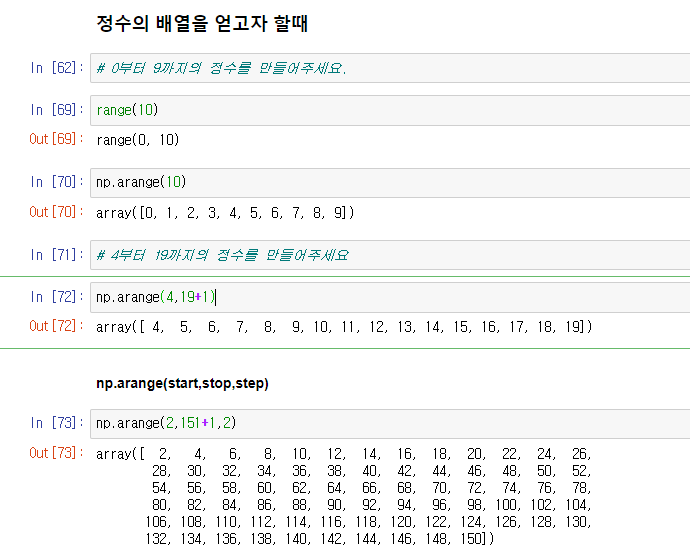The height and width of the screenshot is (560, 690).
Task: Click the output array from 4 to 19
Action: point(344,327)
